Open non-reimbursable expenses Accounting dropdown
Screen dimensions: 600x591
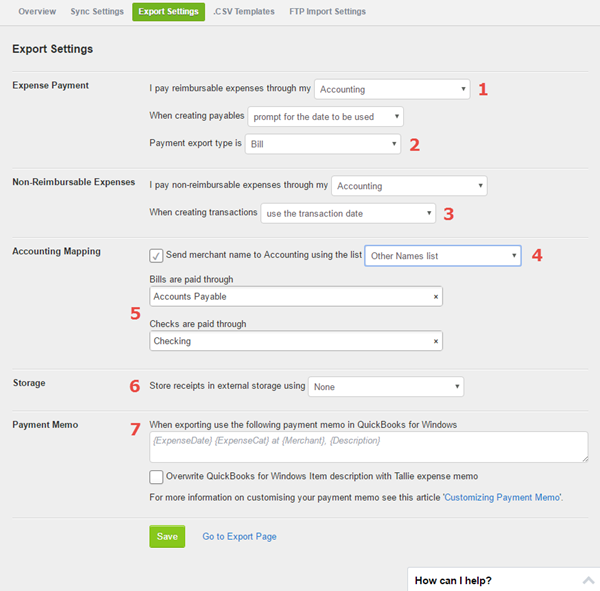click(x=409, y=186)
